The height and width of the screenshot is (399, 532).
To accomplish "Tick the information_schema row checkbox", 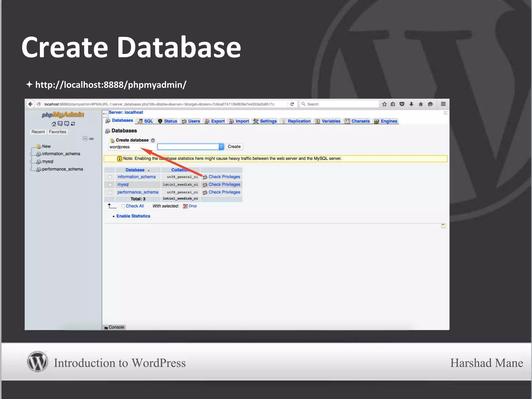I will click(x=110, y=177).
